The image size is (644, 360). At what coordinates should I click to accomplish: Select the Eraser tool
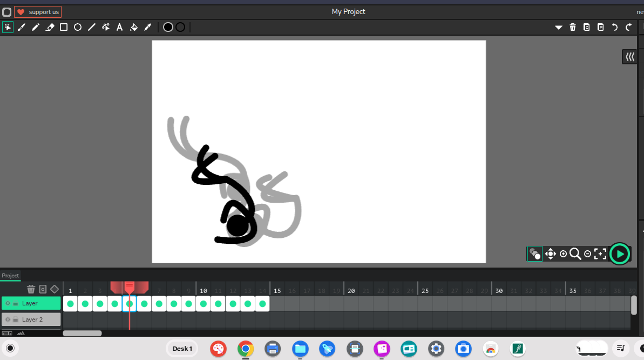[50, 27]
